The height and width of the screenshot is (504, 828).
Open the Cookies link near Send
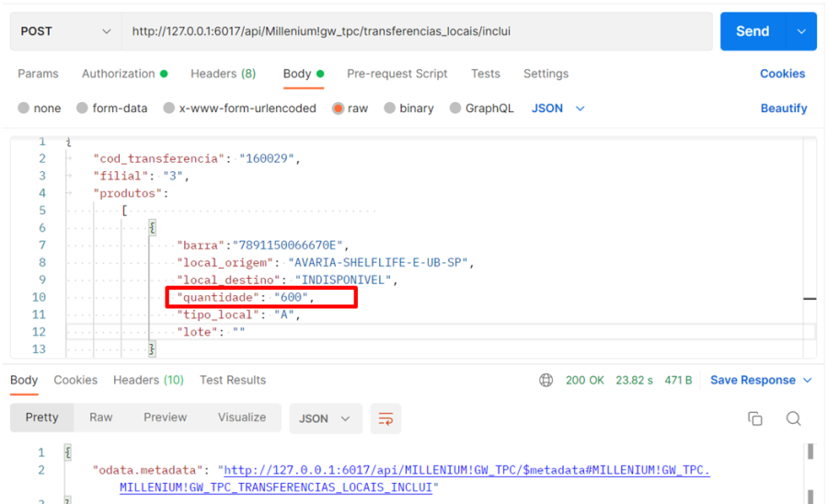click(x=783, y=74)
